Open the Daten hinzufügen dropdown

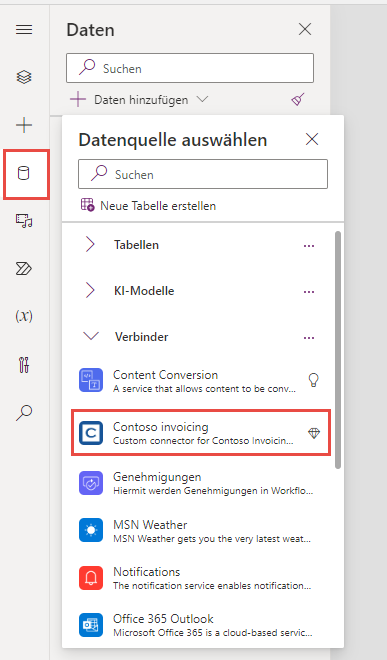tap(139, 100)
